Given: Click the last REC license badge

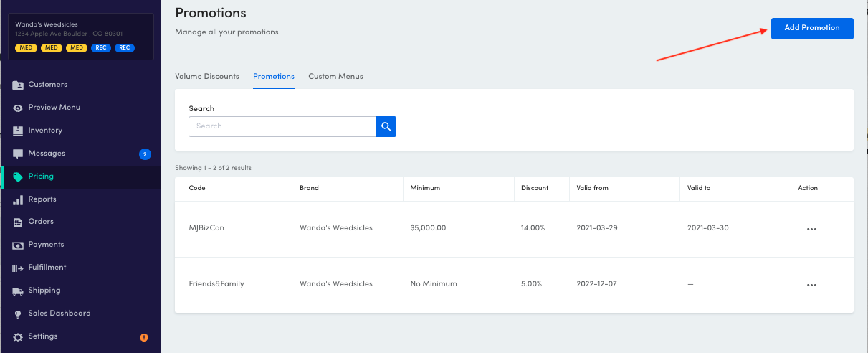Looking at the screenshot, I should tap(125, 48).
